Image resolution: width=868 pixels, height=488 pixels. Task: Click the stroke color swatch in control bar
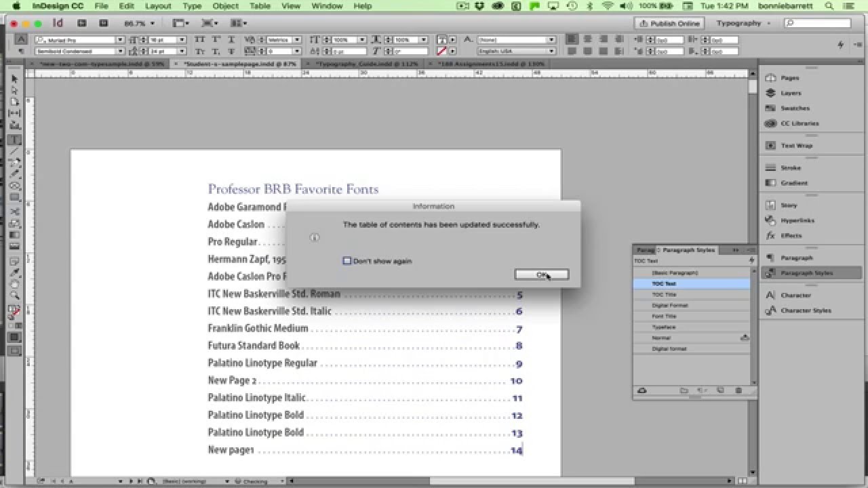pos(441,51)
